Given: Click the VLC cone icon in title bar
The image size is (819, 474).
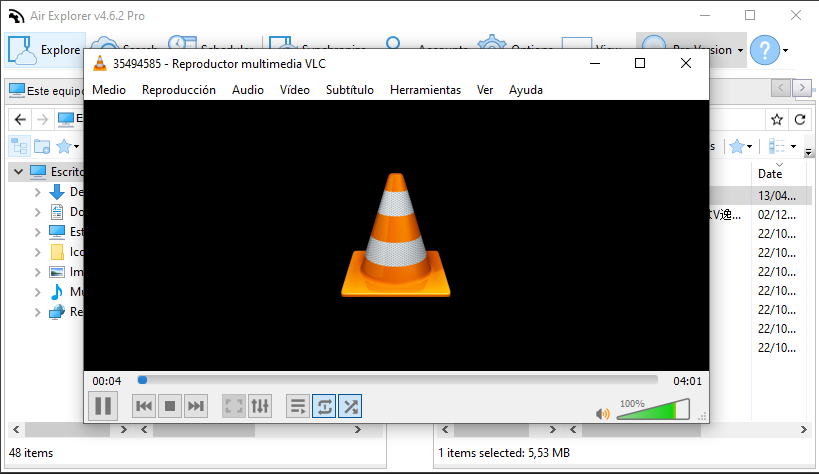Looking at the screenshot, I should pos(99,63).
